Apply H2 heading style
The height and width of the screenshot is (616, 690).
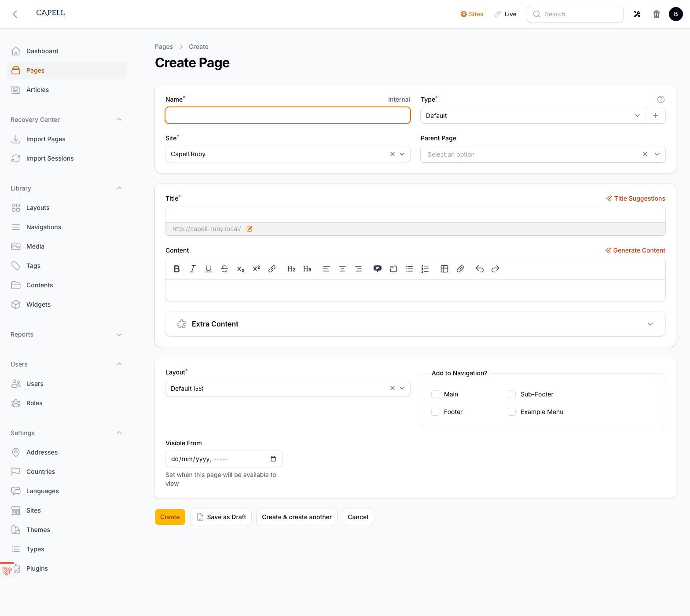point(291,269)
